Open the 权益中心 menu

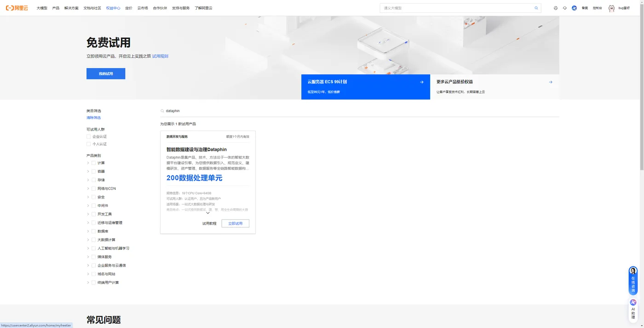(x=113, y=8)
